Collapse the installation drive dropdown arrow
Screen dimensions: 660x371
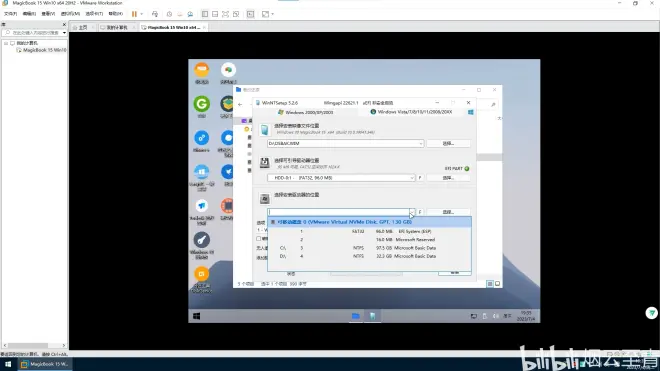[412, 212]
